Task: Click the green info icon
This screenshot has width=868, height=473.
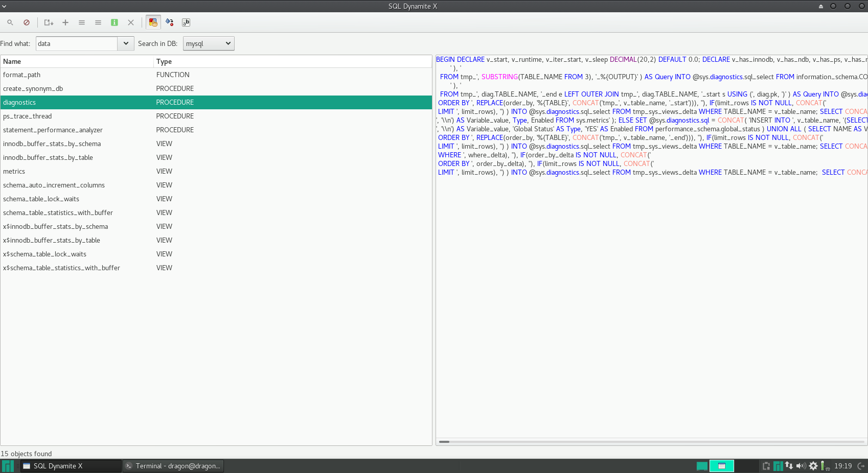Action: [115, 22]
